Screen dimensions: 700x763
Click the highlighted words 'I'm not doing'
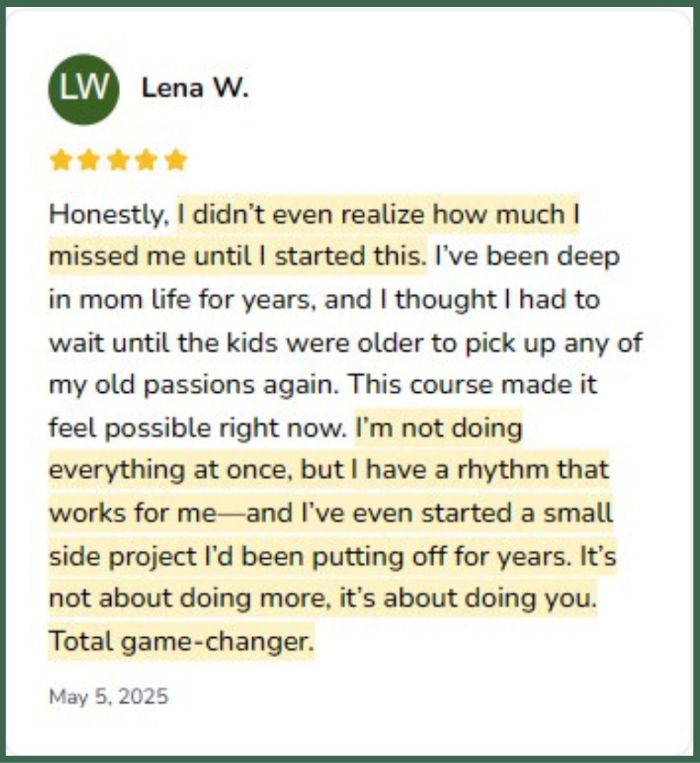(439, 428)
